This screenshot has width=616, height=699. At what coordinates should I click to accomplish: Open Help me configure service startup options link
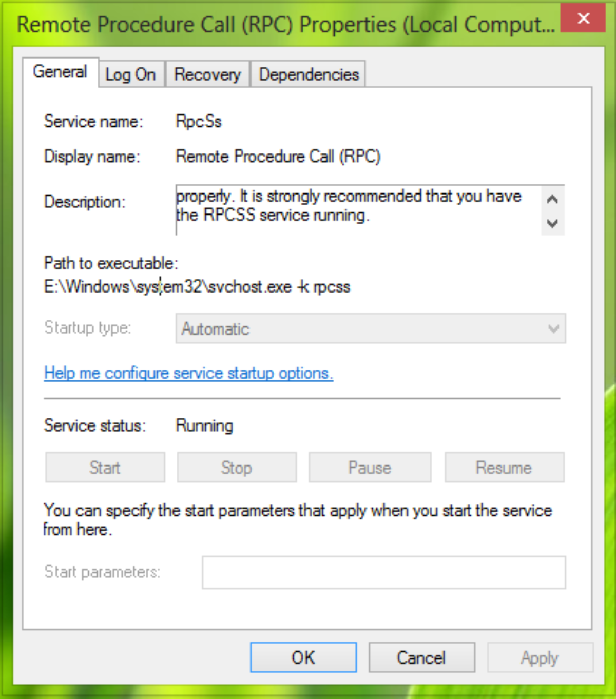188,373
